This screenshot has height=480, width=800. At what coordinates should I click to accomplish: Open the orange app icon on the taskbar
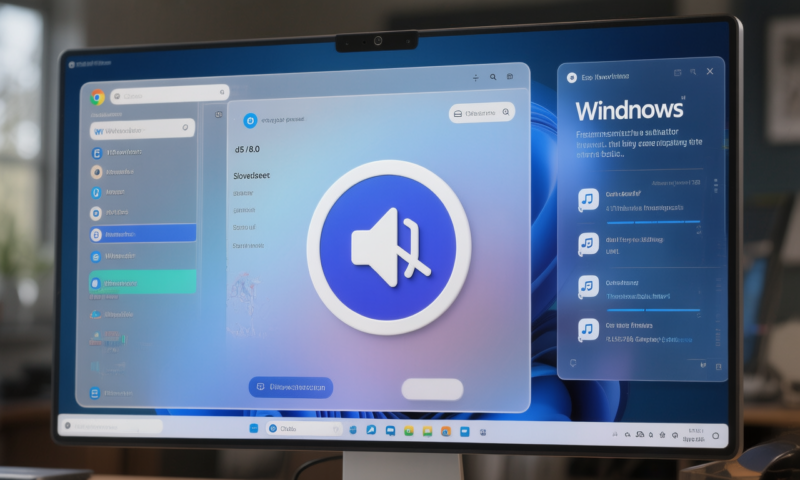446,432
